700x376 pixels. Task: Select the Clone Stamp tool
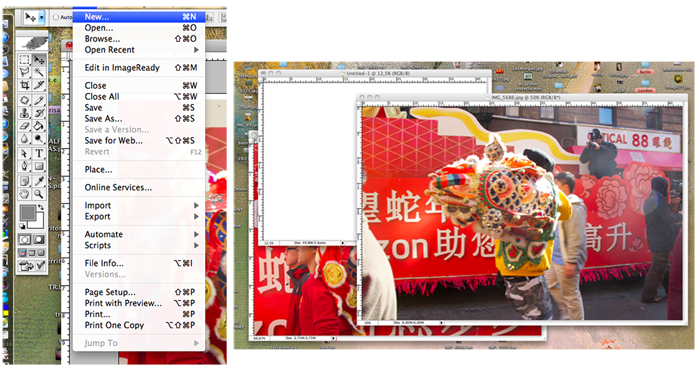25,113
